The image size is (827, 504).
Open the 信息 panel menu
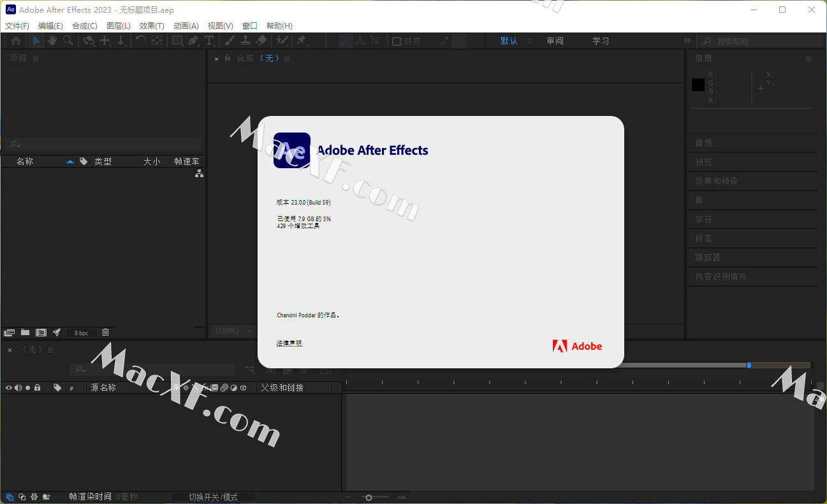pyautogui.click(x=809, y=59)
